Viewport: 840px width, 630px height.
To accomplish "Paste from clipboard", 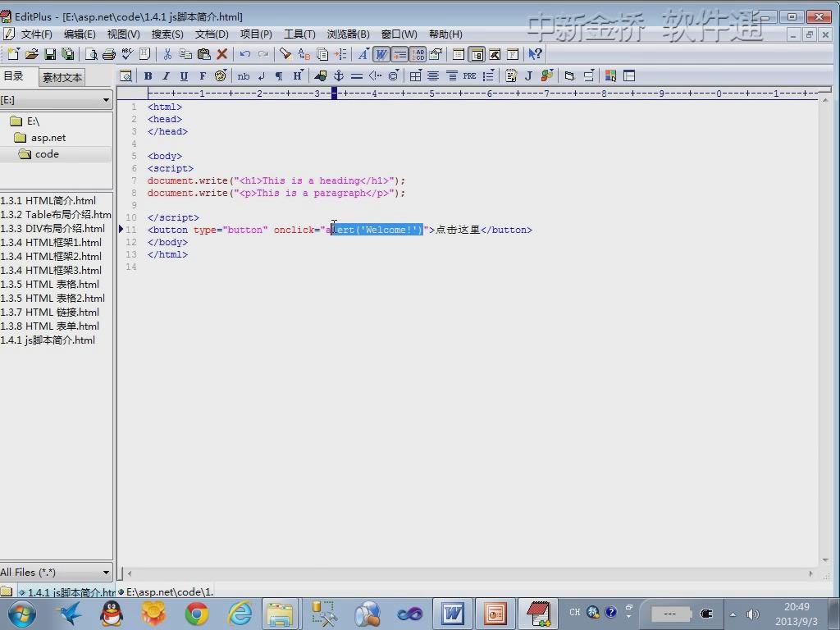I will pyautogui.click(x=203, y=54).
